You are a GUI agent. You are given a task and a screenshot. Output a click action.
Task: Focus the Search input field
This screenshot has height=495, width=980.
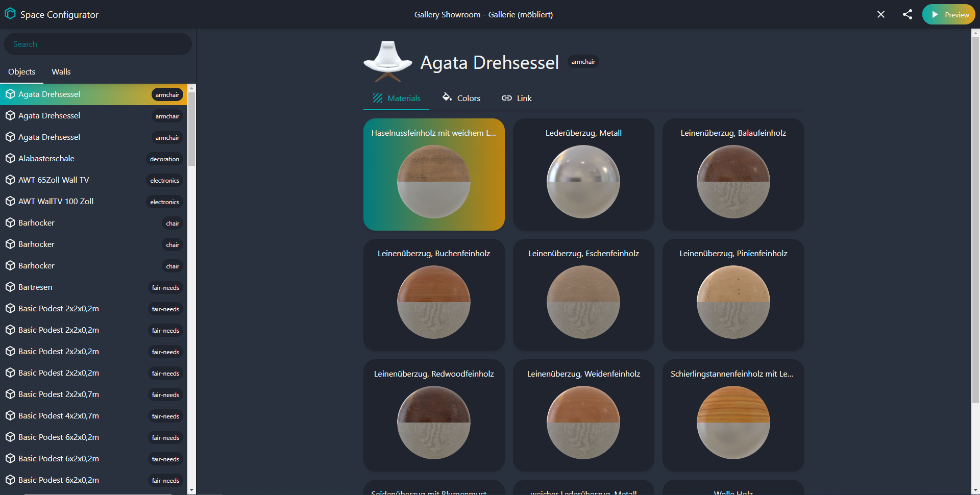pos(98,44)
